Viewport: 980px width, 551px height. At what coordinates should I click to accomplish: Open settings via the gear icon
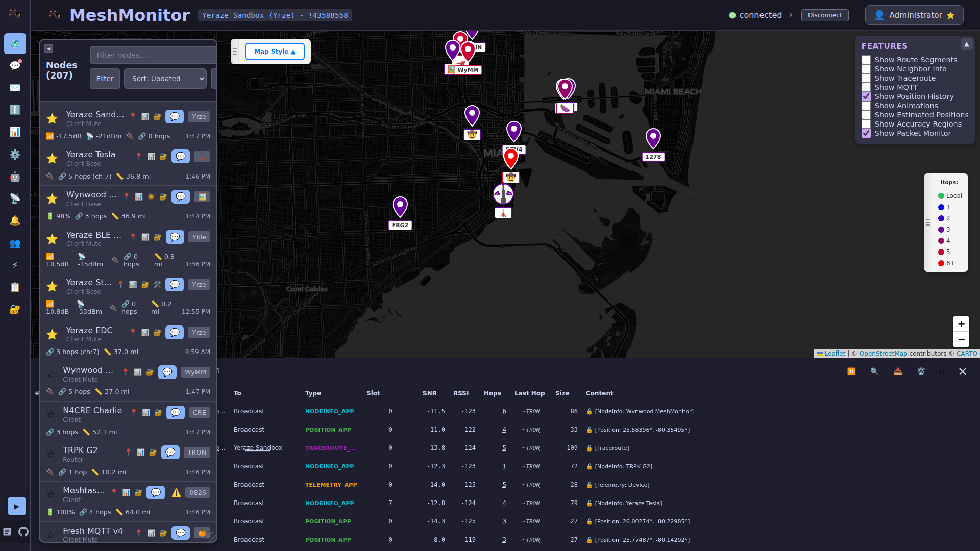(x=15, y=155)
